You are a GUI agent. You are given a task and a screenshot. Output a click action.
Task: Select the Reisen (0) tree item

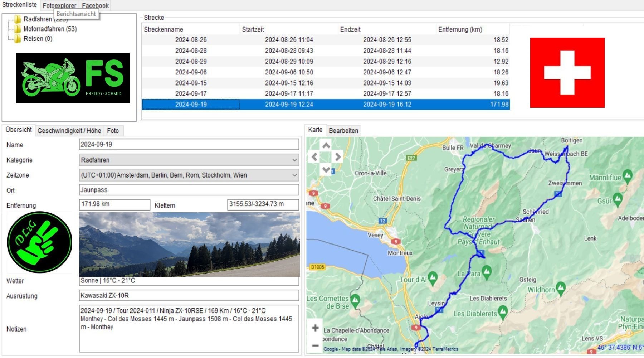tap(38, 39)
